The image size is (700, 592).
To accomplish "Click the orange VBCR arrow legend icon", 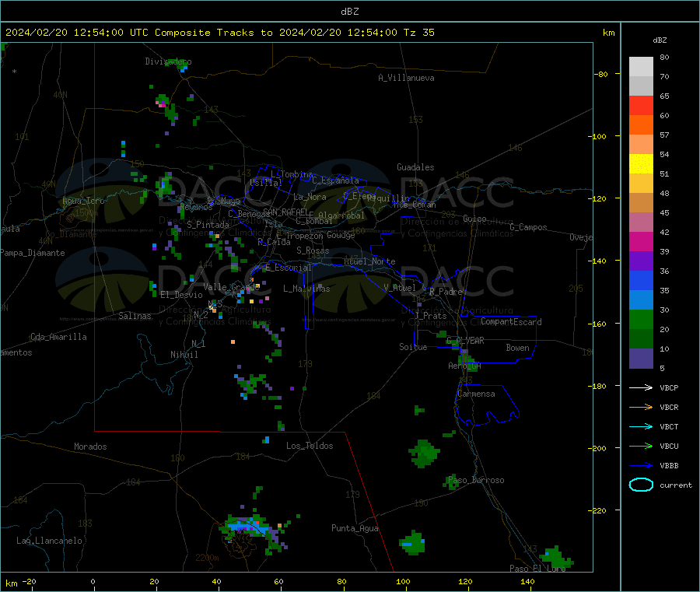I will point(641,407).
